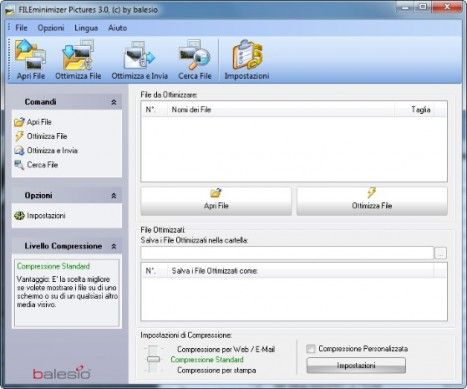Click the Ottimizza File toolbar icon
Screen dimensions: 467x389
tap(78, 60)
